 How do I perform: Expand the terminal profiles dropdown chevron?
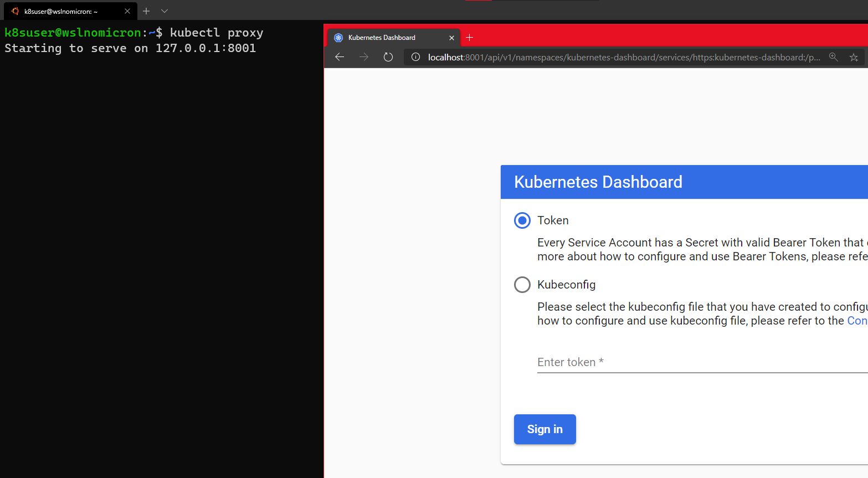165,11
